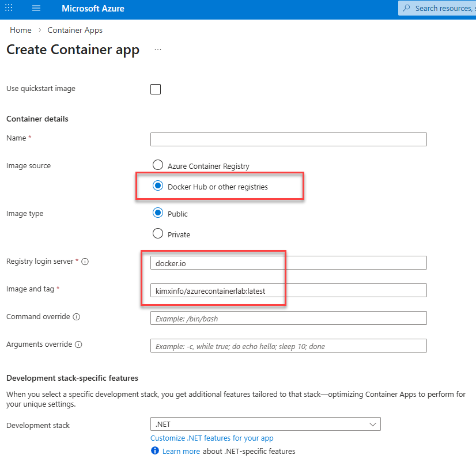Click the Container details heading
The height and width of the screenshot is (466, 476).
click(37, 119)
